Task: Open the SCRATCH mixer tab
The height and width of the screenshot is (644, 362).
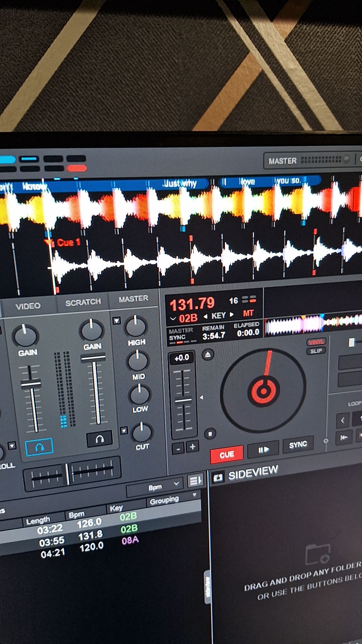Action: coord(83,302)
